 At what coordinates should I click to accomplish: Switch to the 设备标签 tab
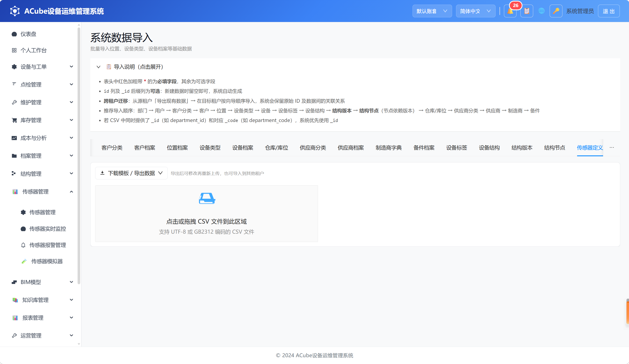click(456, 147)
